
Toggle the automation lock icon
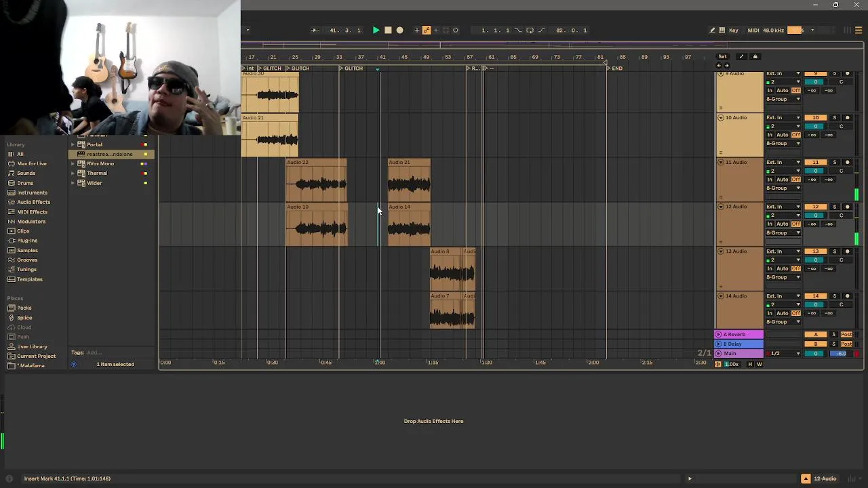tap(755, 57)
